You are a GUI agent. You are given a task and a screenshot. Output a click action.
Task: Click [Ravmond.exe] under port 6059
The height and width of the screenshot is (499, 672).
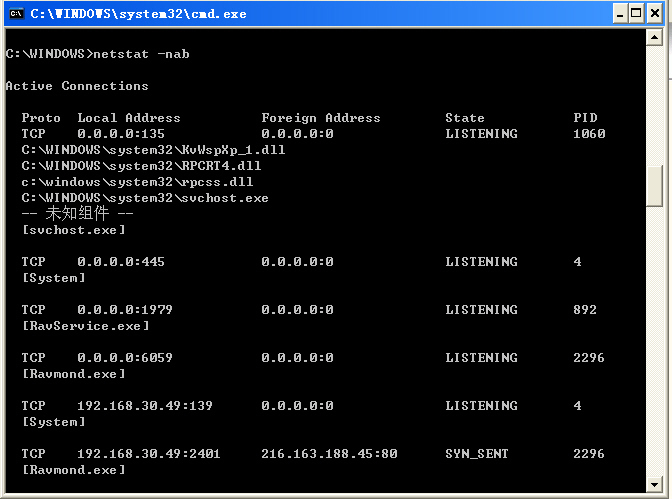(74, 374)
